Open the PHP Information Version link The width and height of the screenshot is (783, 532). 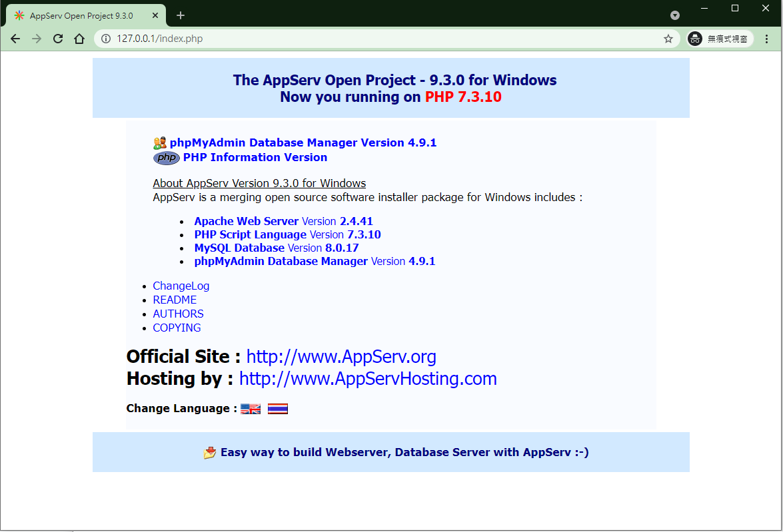255,157
